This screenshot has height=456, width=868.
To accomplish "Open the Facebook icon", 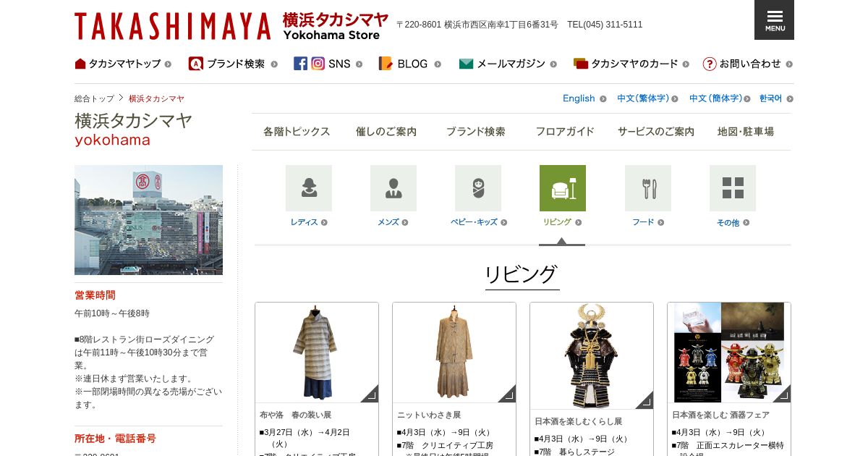I will (x=300, y=64).
